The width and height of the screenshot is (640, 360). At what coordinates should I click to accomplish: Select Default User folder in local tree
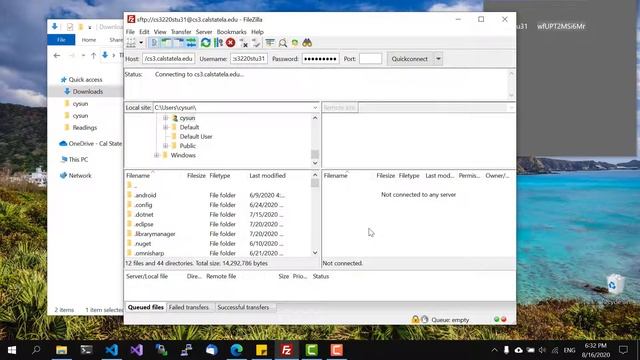click(196, 136)
